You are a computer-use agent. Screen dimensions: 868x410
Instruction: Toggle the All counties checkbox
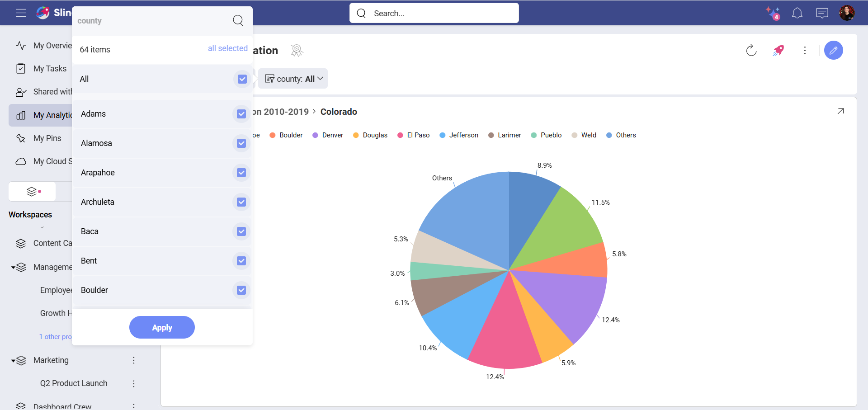click(x=242, y=79)
